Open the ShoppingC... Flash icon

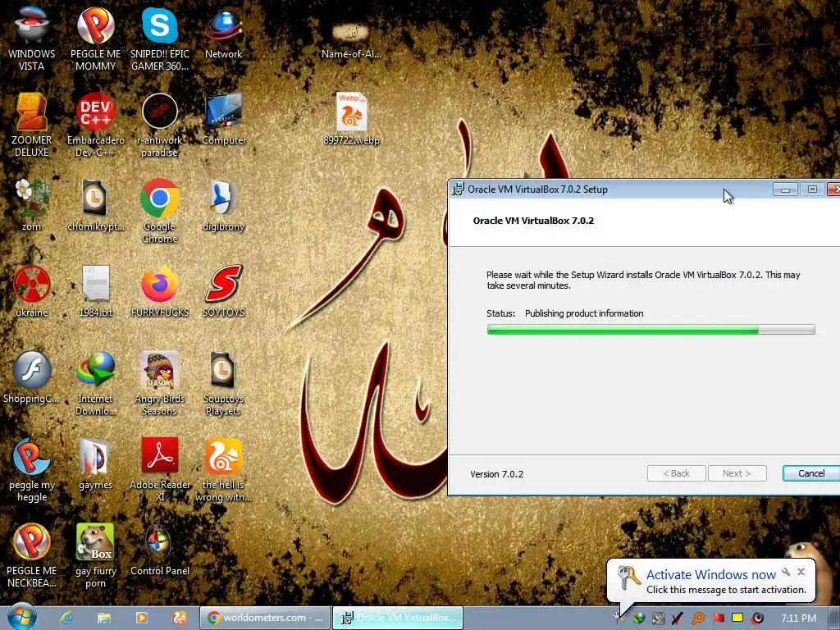tap(32, 377)
